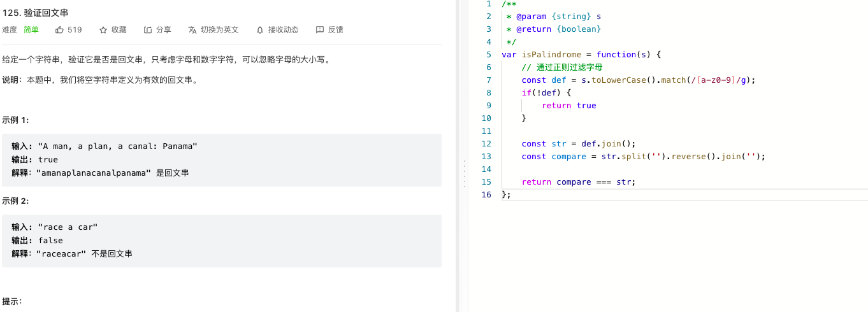Click problem title 125. 验证回文串
Viewport: 868px width, 312px height.
35,12
